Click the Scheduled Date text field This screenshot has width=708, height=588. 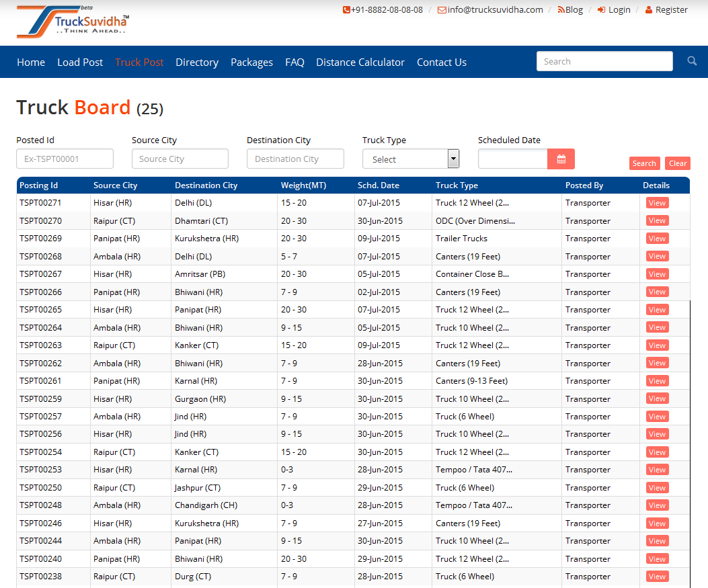(512, 159)
